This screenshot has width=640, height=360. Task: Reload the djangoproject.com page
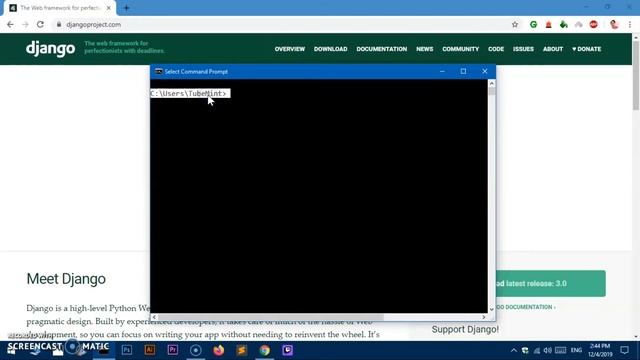tap(40, 24)
